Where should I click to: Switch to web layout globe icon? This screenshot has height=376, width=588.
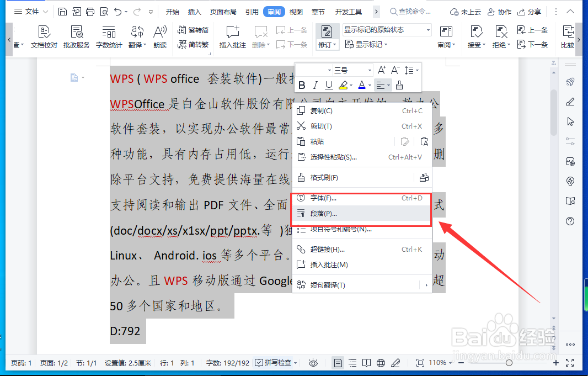point(381,363)
